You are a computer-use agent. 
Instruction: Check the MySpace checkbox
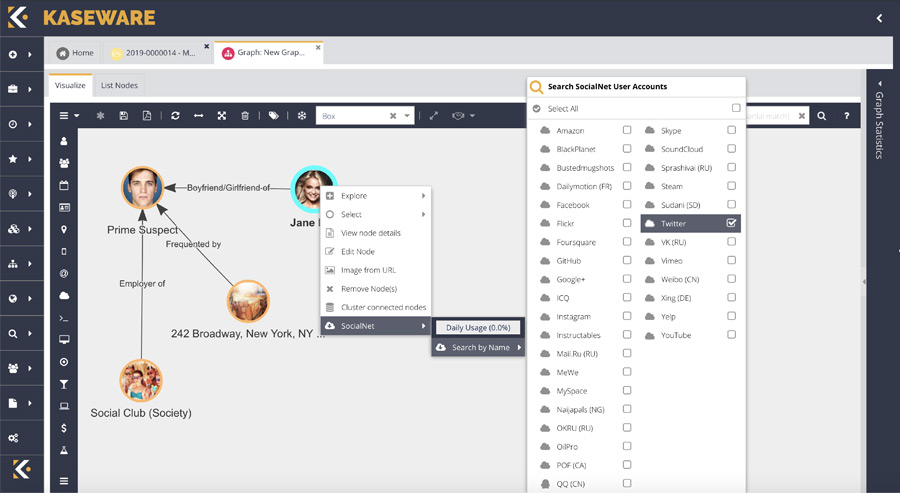click(627, 390)
